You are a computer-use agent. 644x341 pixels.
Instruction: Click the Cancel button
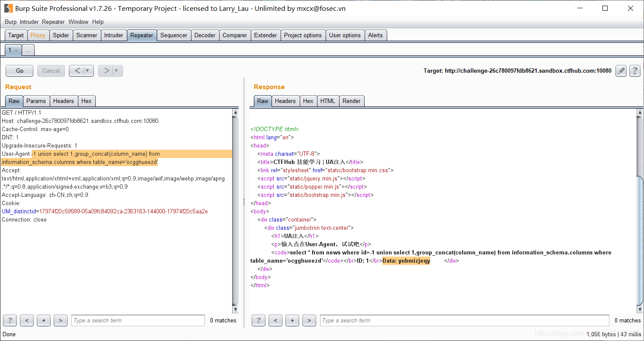click(51, 71)
